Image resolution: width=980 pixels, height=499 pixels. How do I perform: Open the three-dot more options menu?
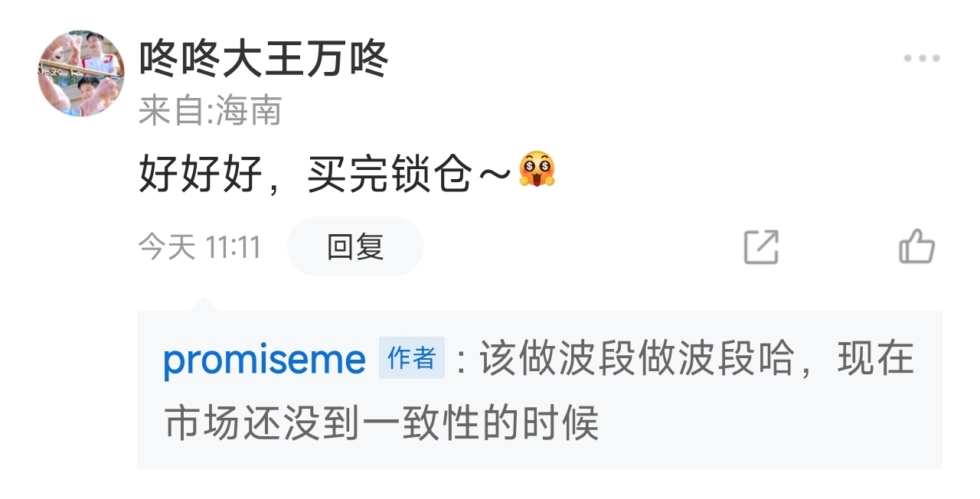(921, 59)
